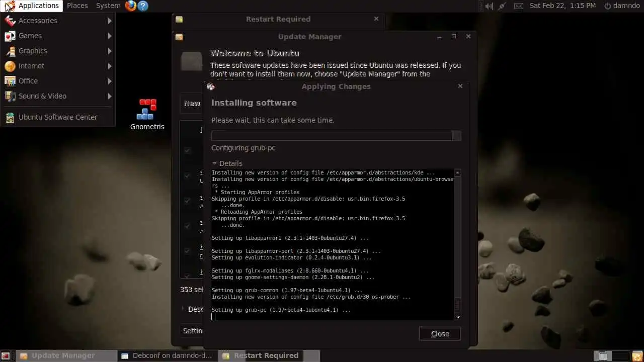Click the Update Manager title bar icon
644x362 pixels.
pyautogui.click(x=179, y=37)
